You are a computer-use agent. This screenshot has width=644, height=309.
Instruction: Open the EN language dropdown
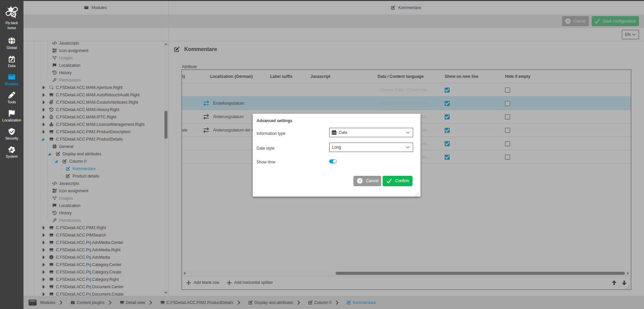[x=630, y=35]
